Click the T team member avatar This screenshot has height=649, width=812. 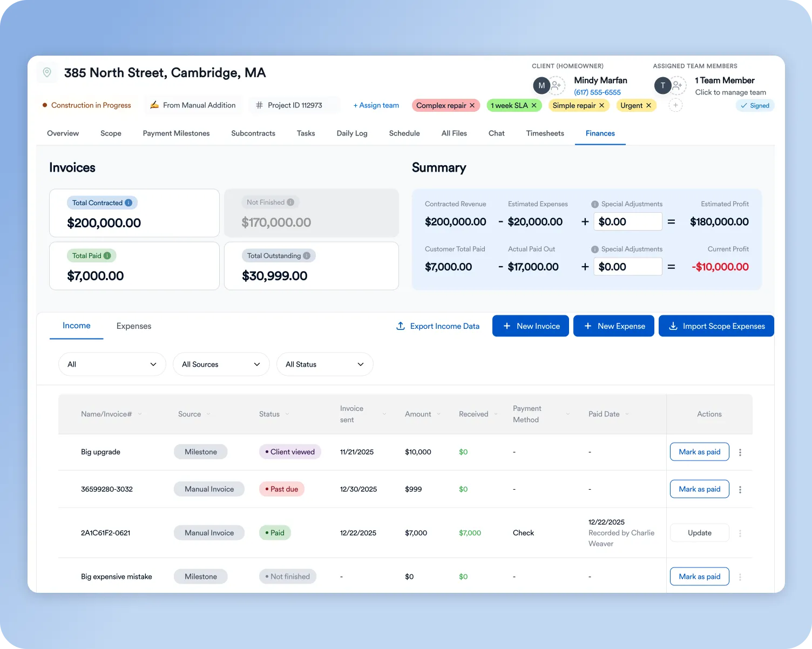(x=662, y=85)
